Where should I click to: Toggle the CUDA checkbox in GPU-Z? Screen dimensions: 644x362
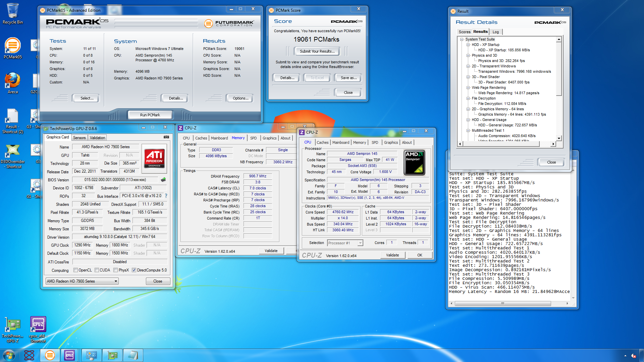click(x=97, y=270)
